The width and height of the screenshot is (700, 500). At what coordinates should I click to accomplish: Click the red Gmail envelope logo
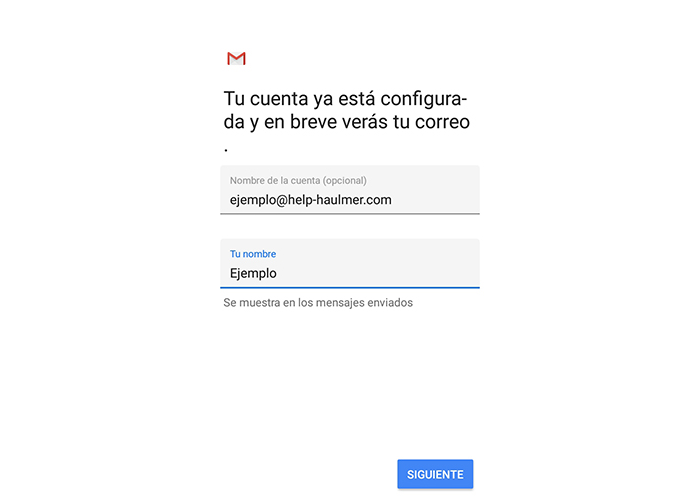point(236,58)
